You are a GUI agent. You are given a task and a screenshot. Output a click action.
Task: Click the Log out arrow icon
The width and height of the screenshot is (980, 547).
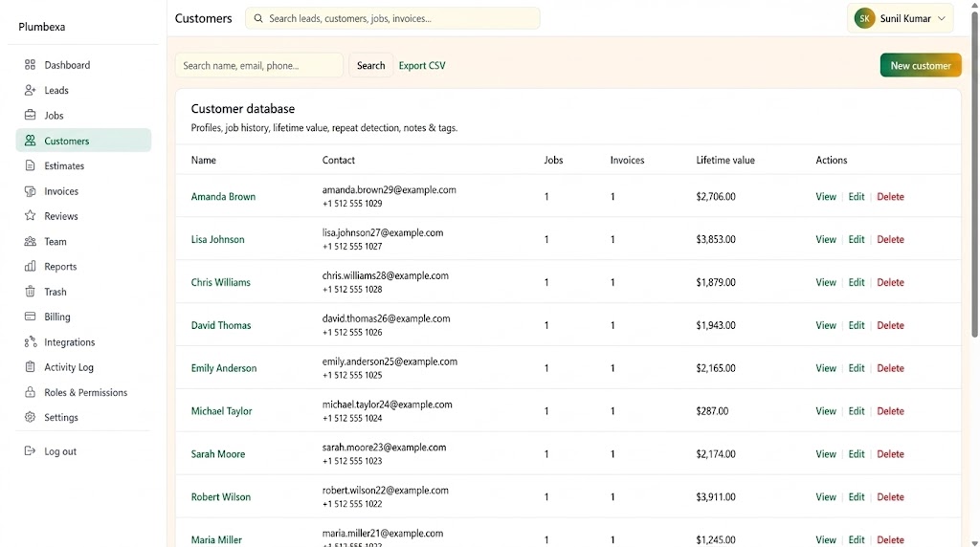pos(30,450)
